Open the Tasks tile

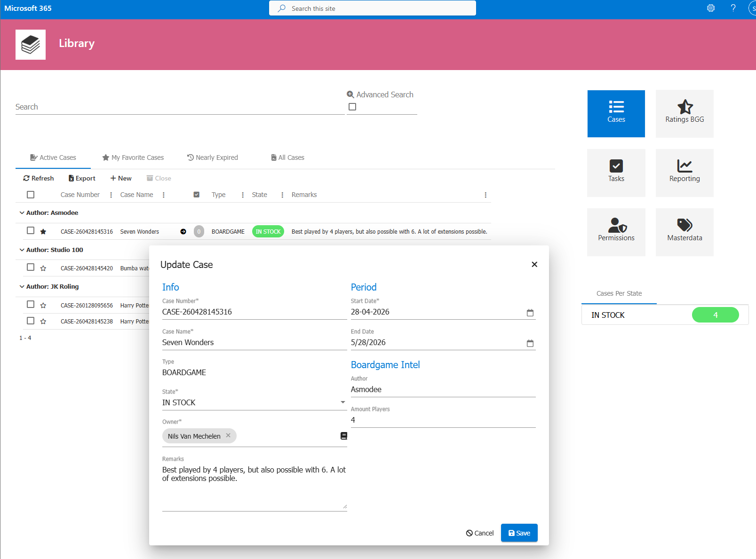(616, 173)
